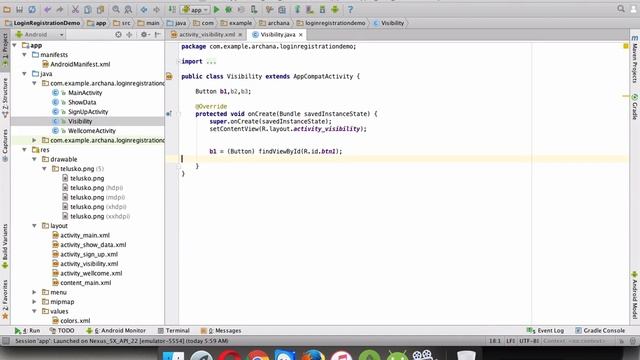This screenshot has height=360, width=640.
Task: Open the Android Monitor tab
Action: [116, 331]
